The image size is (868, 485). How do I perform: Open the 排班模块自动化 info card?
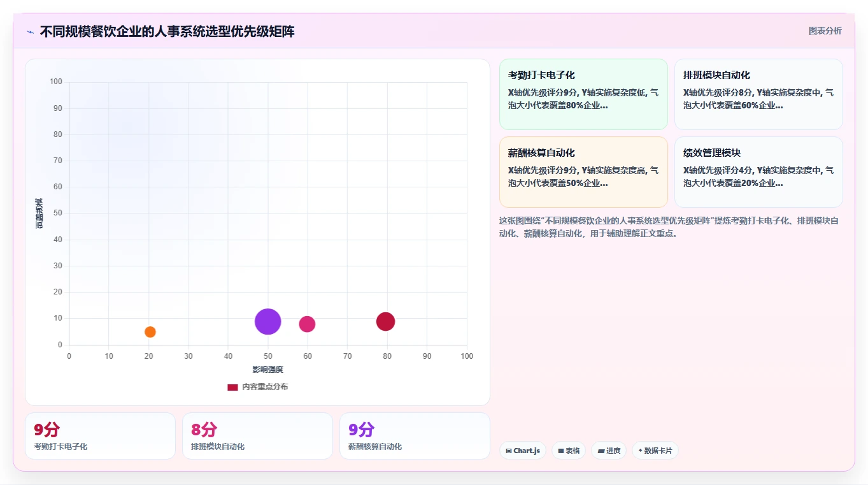tap(758, 94)
